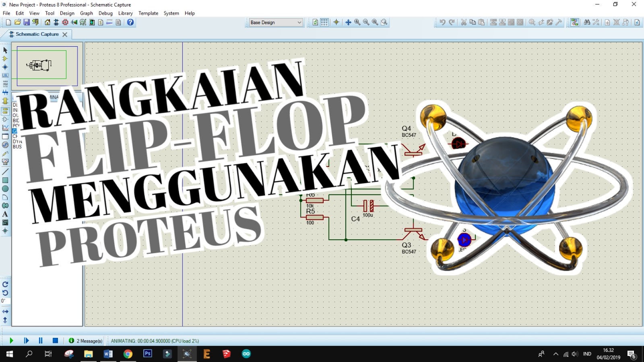The width and height of the screenshot is (644, 362).
Task: Open the Base Design variant dropdown
Action: pyautogui.click(x=276, y=23)
